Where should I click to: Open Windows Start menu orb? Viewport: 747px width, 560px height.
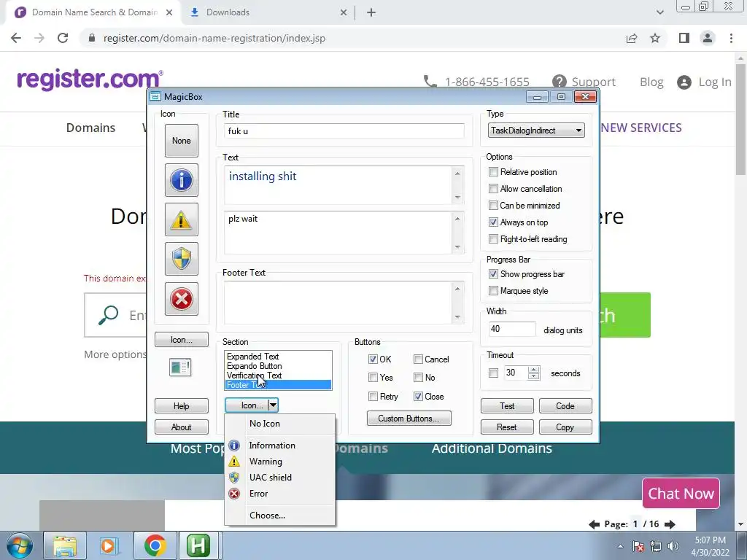pos(20,545)
